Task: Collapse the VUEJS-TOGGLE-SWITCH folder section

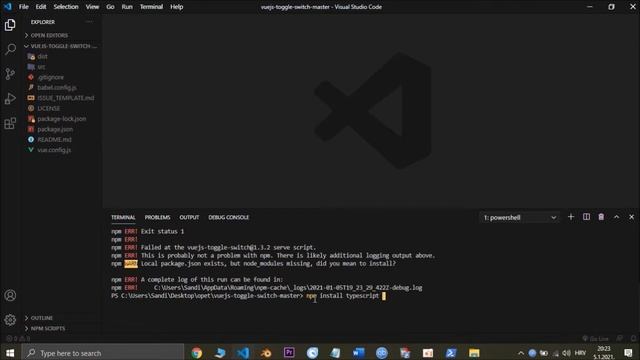Action: (60, 46)
